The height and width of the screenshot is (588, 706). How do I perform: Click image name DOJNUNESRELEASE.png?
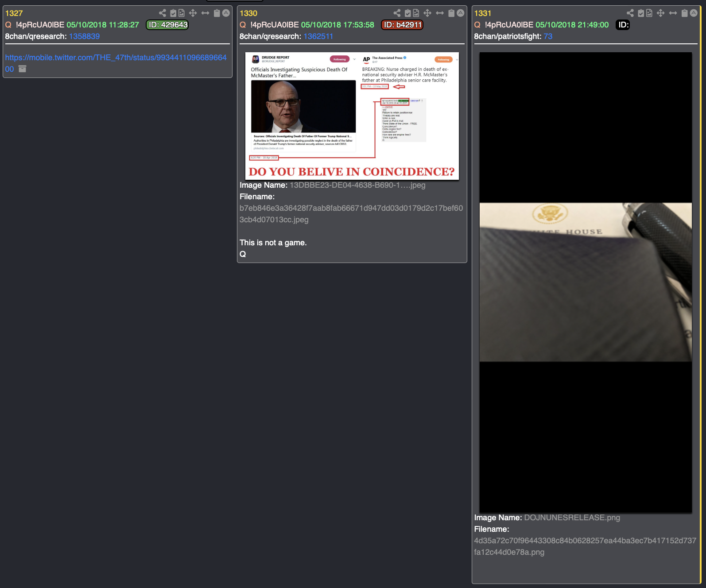click(572, 518)
